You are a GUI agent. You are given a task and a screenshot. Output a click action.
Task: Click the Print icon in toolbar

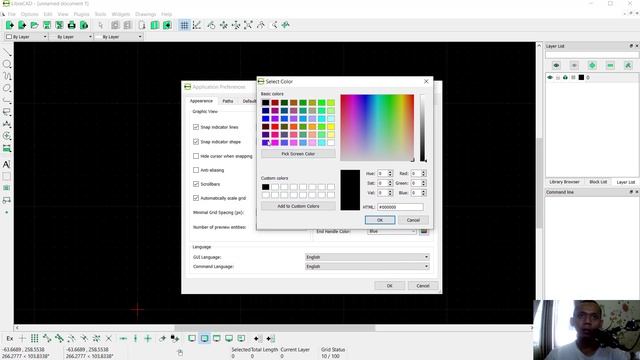click(x=71, y=25)
